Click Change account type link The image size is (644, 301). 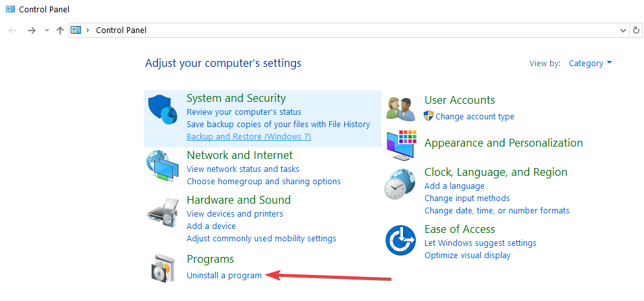(475, 117)
